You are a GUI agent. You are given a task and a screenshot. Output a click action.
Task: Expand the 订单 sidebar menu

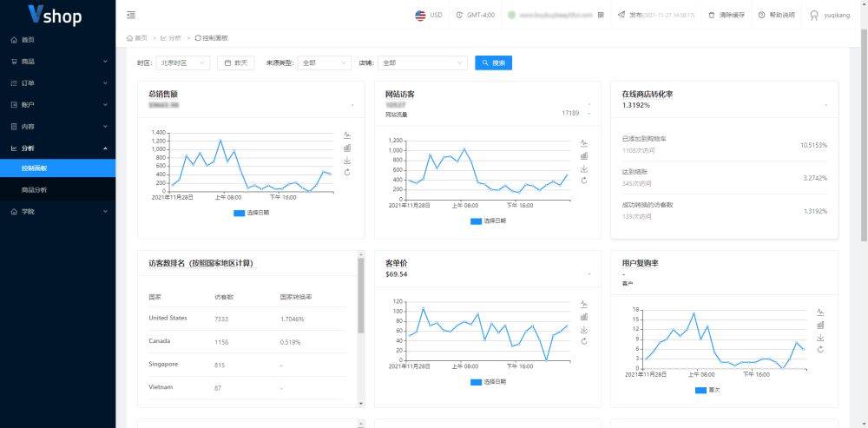[x=57, y=83]
